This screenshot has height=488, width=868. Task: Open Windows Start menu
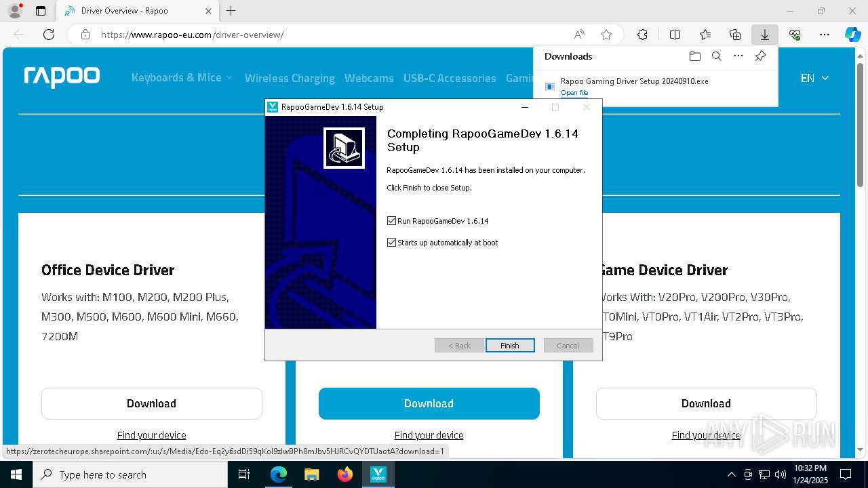click(x=16, y=474)
